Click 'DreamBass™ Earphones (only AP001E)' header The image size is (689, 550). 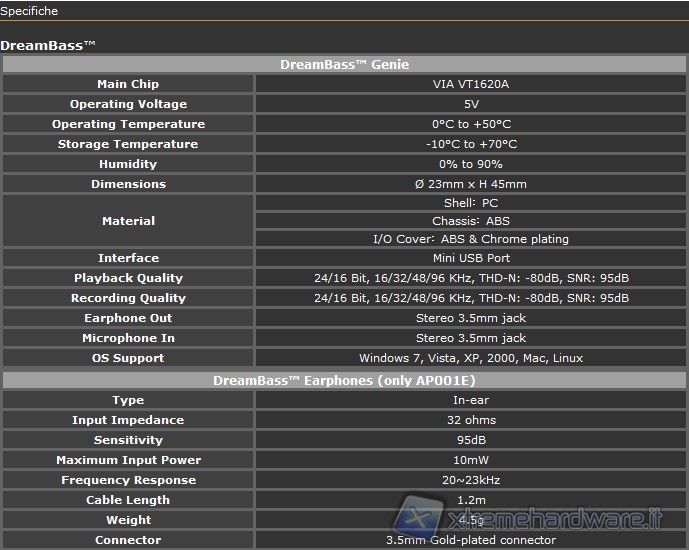(x=344, y=380)
